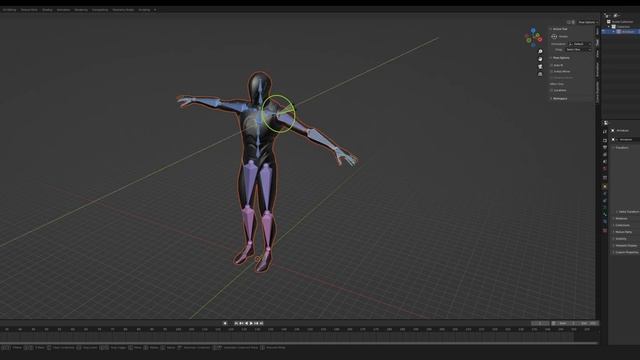
Task: Expand the Collections panel
Action: [x=622, y=225]
